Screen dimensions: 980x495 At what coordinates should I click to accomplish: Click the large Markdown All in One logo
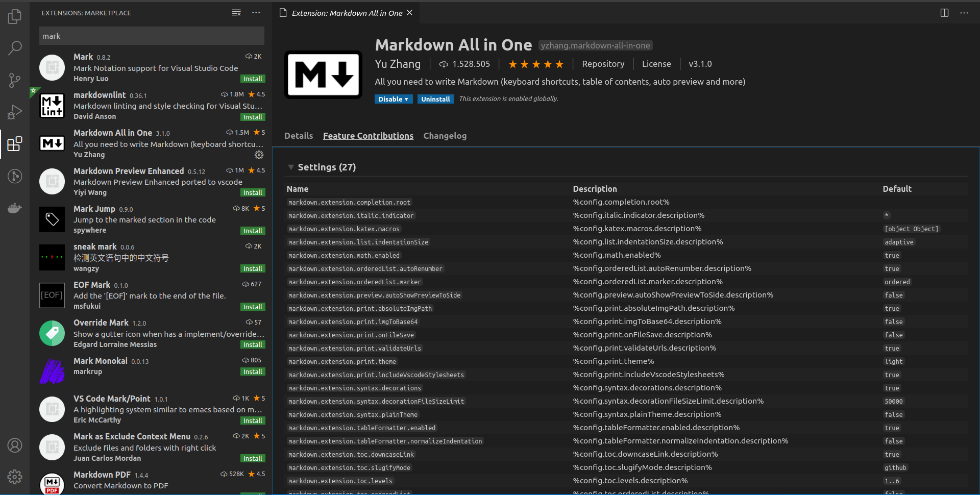pos(323,75)
